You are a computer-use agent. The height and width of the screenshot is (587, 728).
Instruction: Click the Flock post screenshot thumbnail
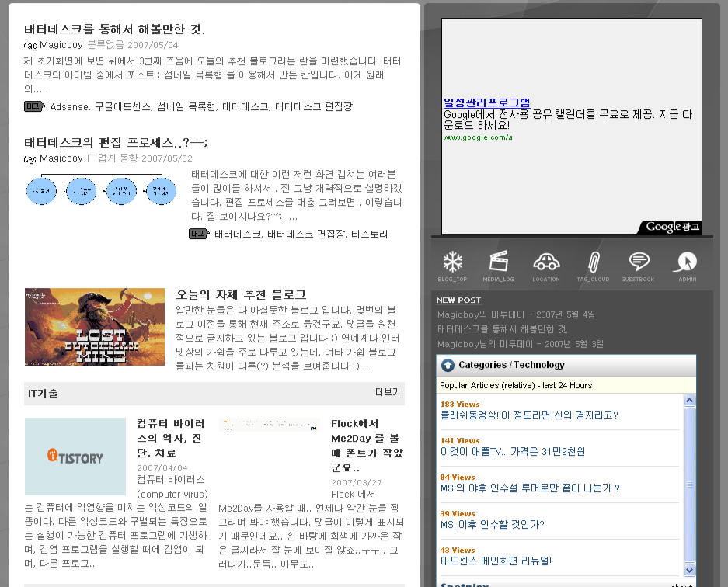270,424
